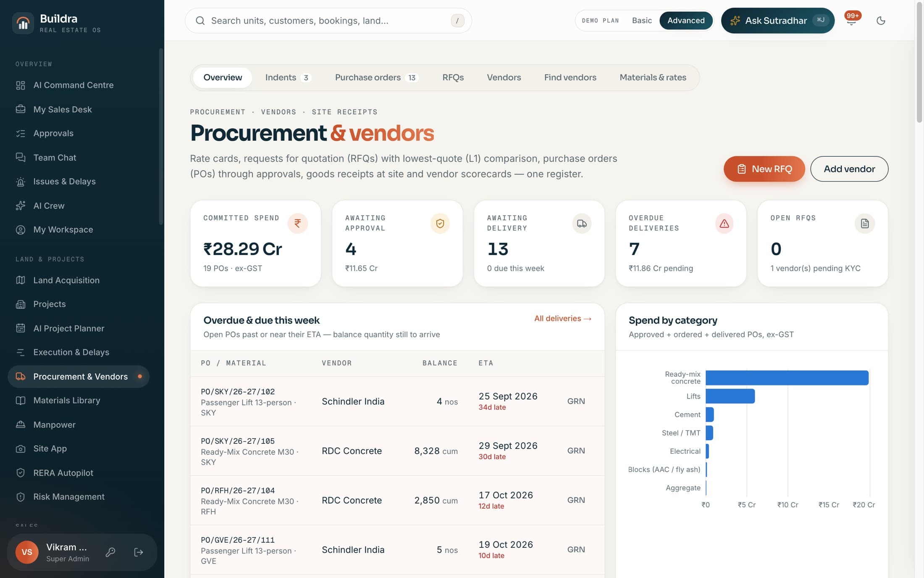The width and height of the screenshot is (924, 578).
Task: Click the Add vendor button
Action: [x=849, y=169]
